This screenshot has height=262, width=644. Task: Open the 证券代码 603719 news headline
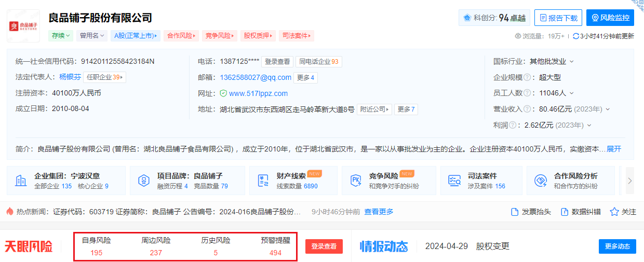tap(178, 212)
